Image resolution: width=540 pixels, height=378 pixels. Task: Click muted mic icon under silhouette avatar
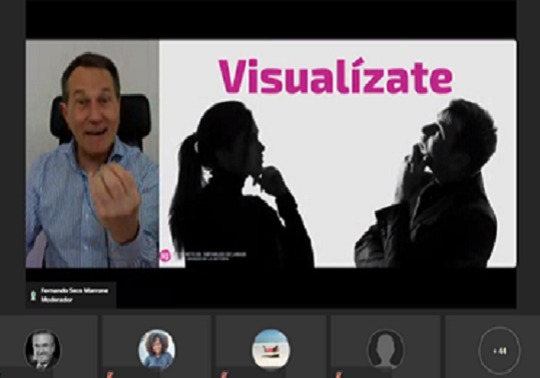click(339, 374)
